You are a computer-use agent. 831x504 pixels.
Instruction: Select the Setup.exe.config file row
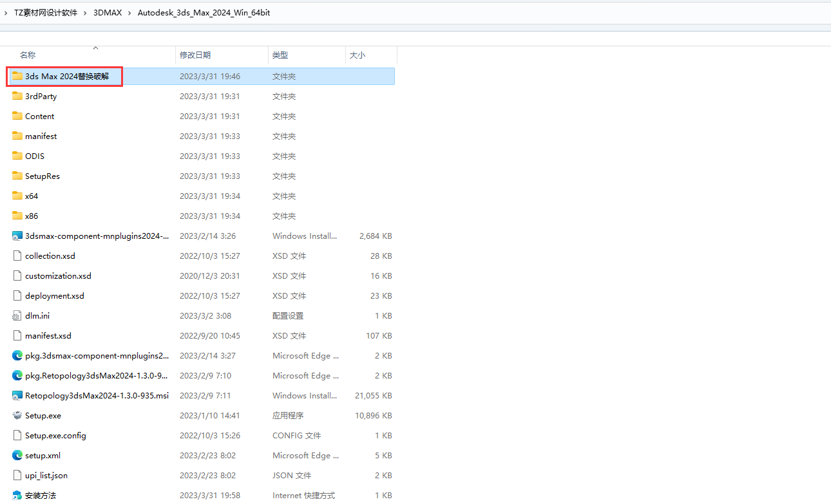click(55, 436)
